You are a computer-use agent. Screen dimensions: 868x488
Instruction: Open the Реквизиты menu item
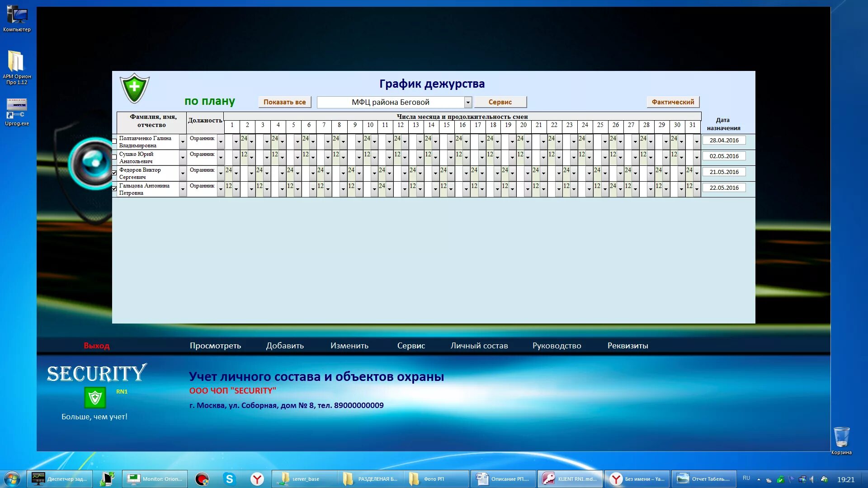point(627,346)
